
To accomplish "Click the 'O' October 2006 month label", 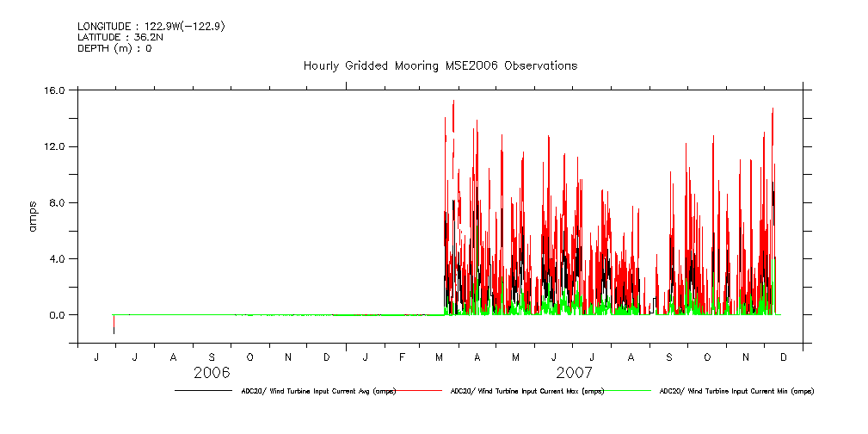I will 249,357.
